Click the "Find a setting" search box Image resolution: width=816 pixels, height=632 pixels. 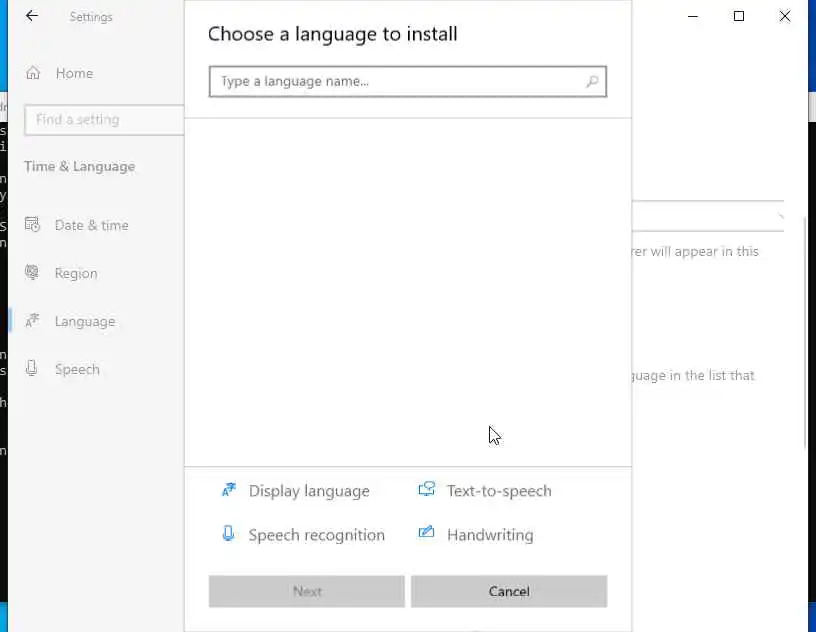coord(104,119)
